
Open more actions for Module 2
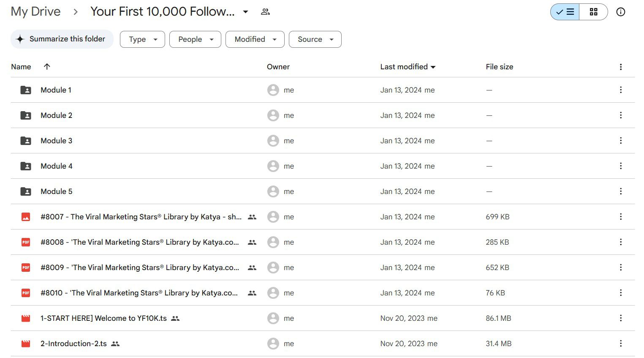(x=621, y=115)
